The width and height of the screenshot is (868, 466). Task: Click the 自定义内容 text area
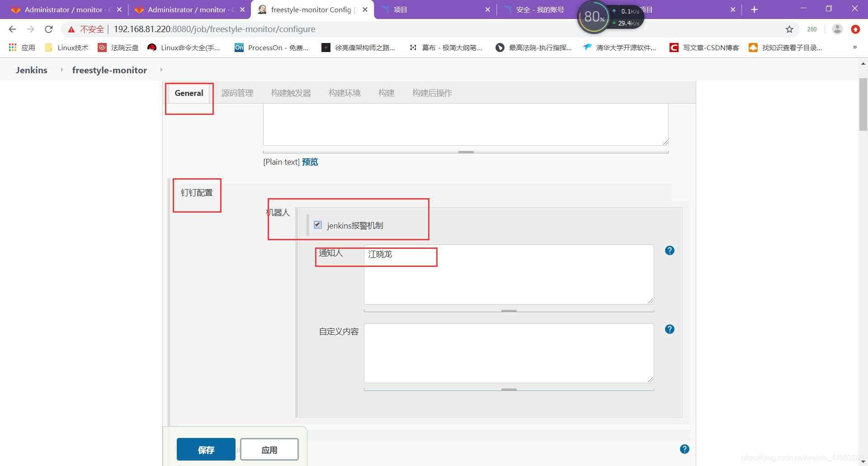pyautogui.click(x=509, y=353)
